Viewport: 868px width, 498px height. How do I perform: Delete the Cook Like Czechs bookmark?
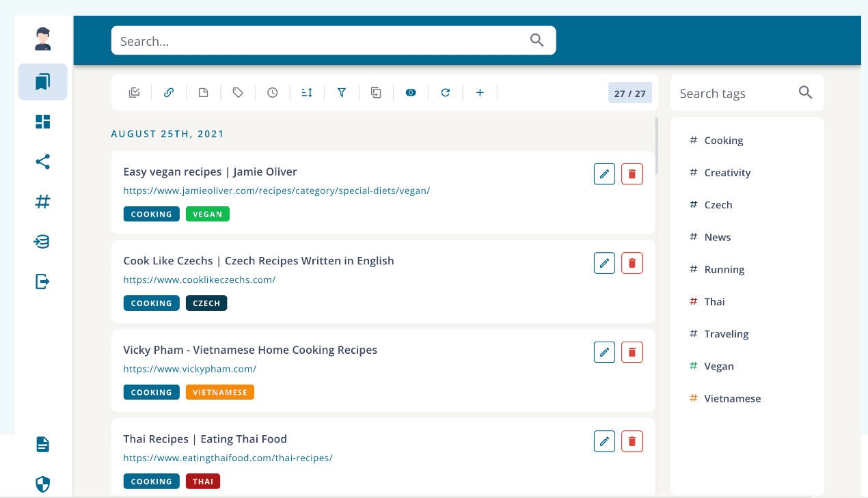(632, 263)
